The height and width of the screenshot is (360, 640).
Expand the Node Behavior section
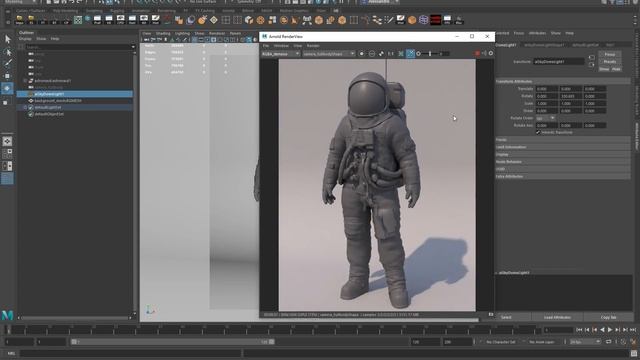563,162
